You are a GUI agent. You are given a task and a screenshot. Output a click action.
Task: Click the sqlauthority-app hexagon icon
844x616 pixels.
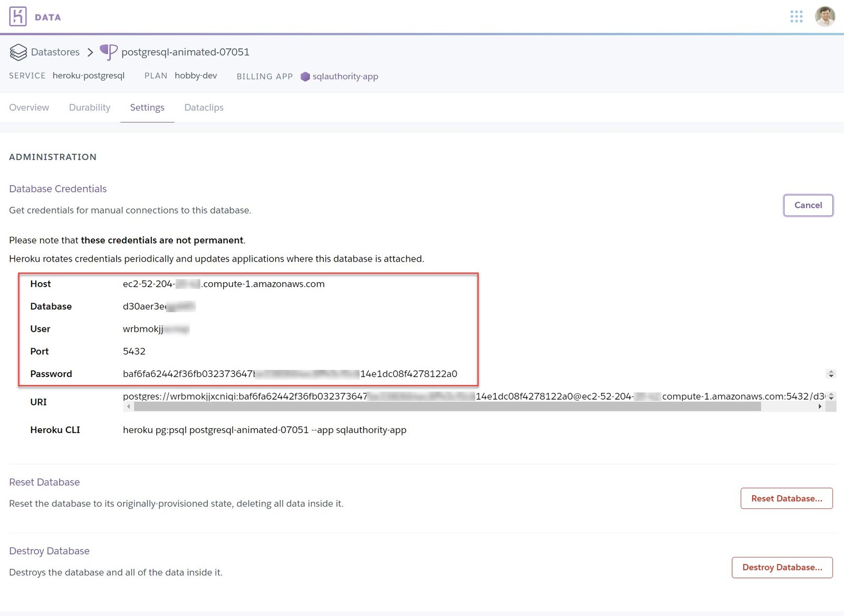[x=305, y=76]
